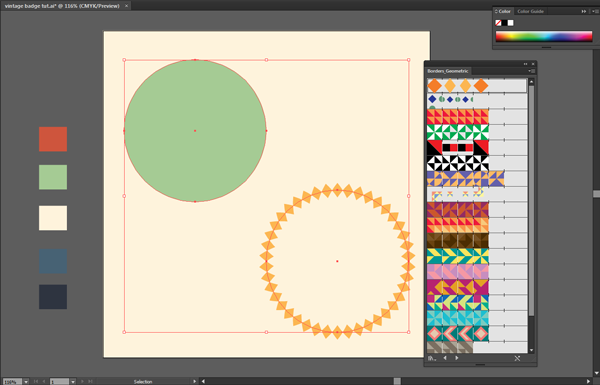Click the Selection status bar label
The width and height of the screenshot is (600, 385).
point(143,382)
